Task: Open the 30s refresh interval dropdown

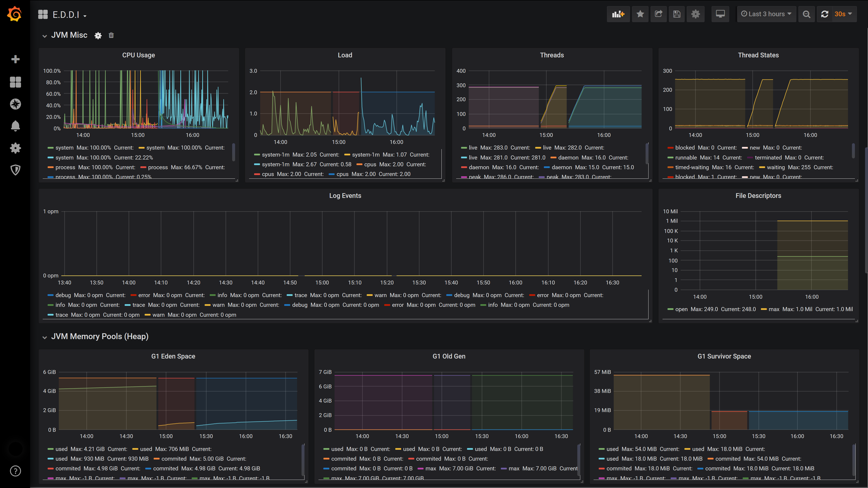Action: pyautogui.click(x=844, y=14)
